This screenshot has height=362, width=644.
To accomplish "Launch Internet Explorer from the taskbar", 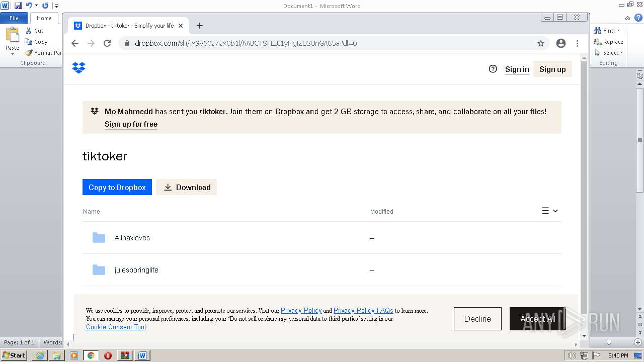I will [x=40, y=355].
